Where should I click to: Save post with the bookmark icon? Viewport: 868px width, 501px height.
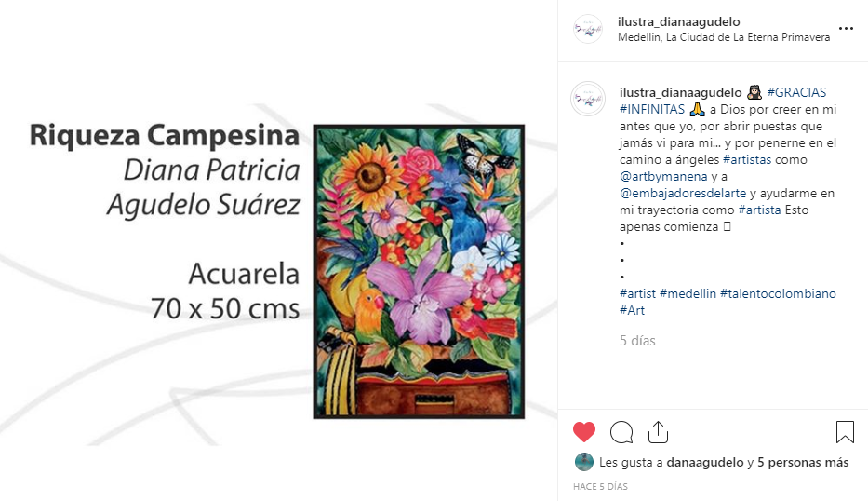(x=845, y=432)
